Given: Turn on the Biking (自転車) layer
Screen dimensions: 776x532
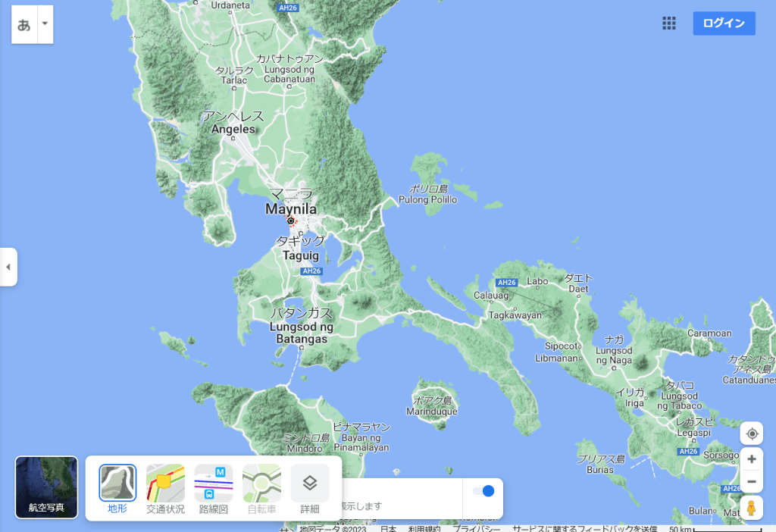Looking at the screenshot, I should [261, 483].
